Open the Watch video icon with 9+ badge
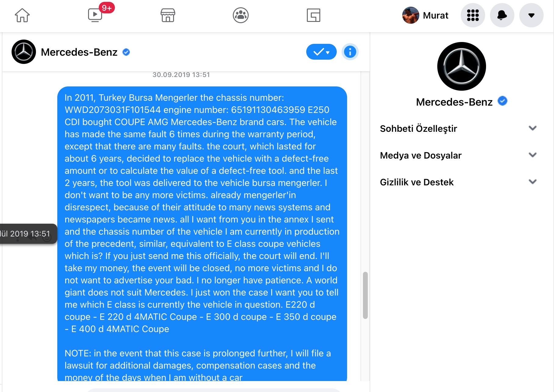Viewport: 554px width, 392px height. pos(95,15)
